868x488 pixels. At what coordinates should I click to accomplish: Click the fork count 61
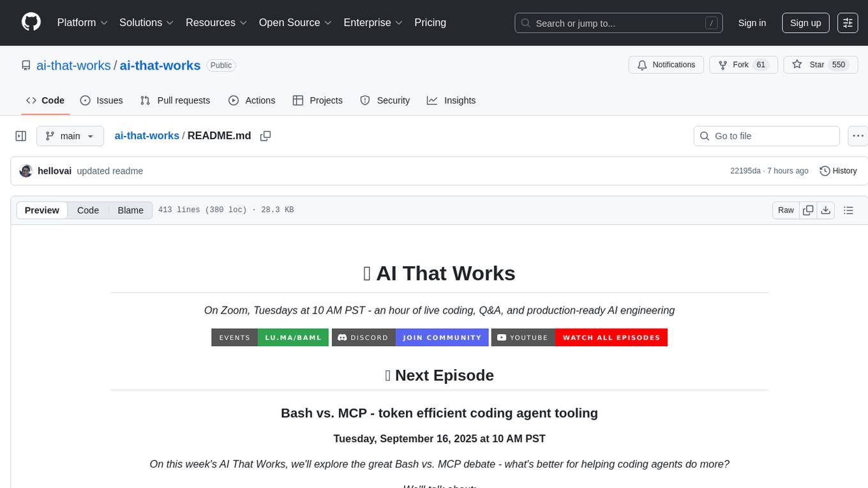click(x=761, y=65)
